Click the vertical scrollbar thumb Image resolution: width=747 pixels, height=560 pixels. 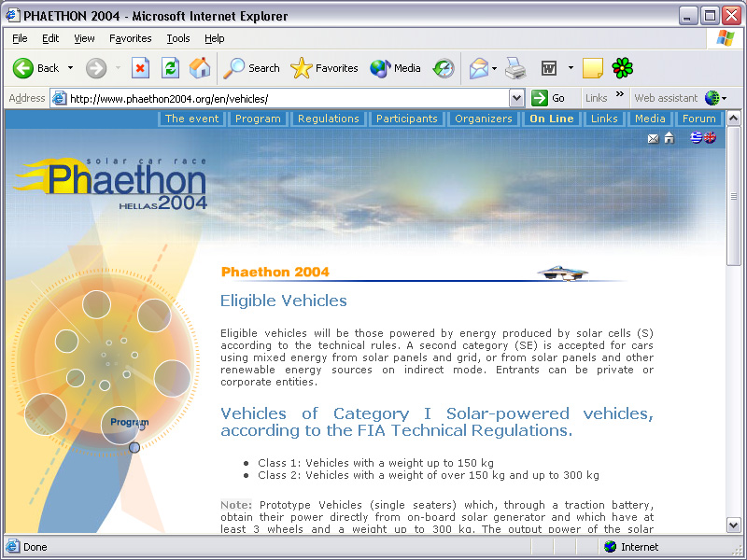point(734,196)
